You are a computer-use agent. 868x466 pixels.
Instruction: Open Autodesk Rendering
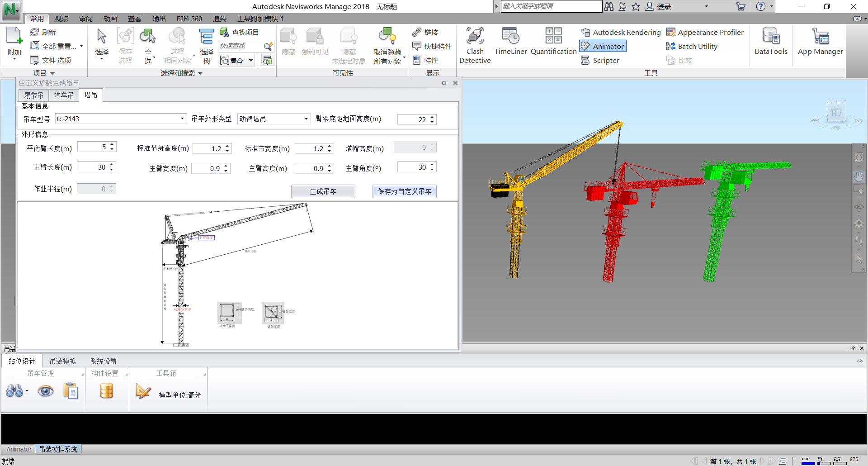click(620, 32)
